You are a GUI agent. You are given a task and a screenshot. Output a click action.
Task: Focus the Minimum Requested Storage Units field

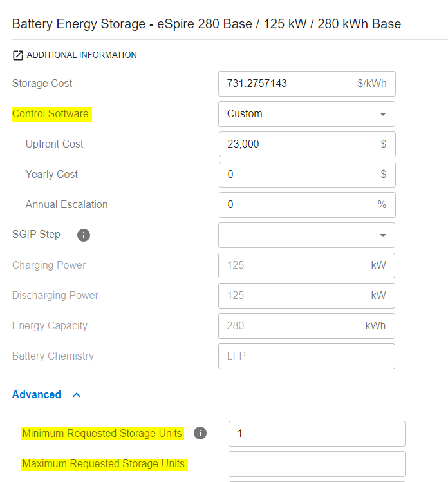click(x=317, y=434)
